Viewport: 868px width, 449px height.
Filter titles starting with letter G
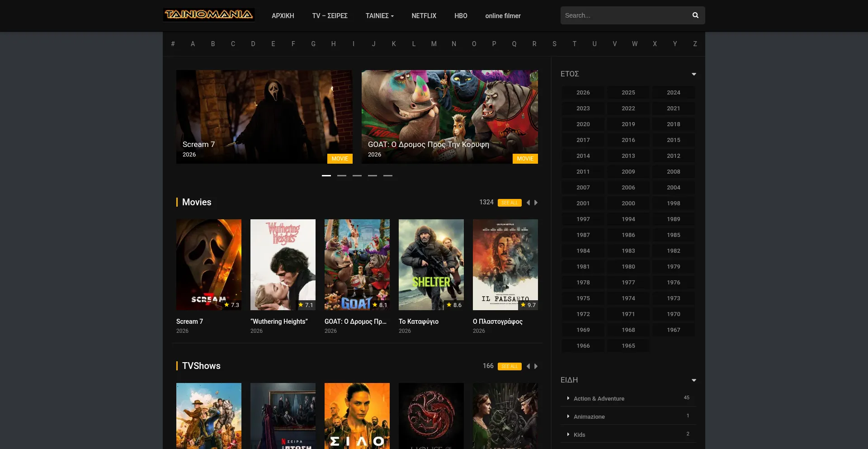click(x=313, y=44)
